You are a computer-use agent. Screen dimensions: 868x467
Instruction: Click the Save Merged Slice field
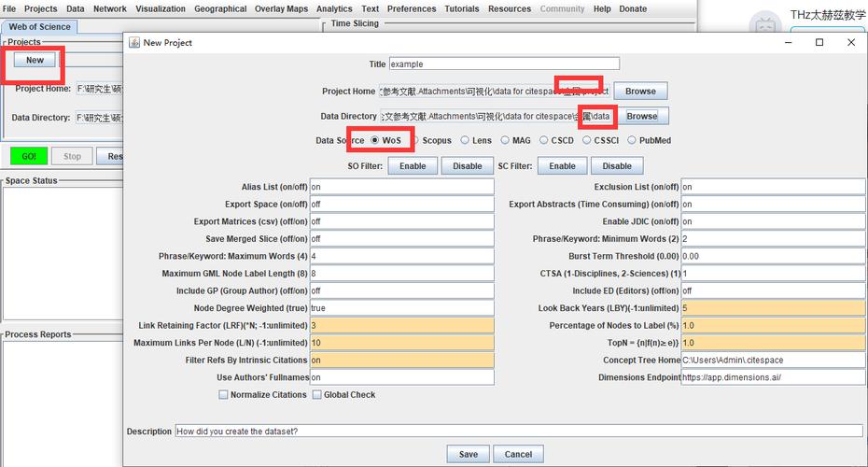click(402, 239)
